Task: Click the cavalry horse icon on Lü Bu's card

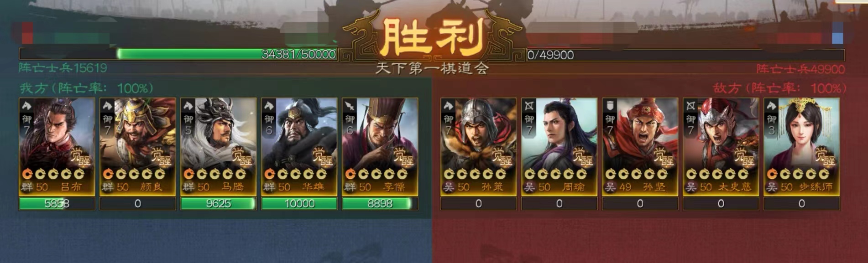Action: click(x=26, y=106)
